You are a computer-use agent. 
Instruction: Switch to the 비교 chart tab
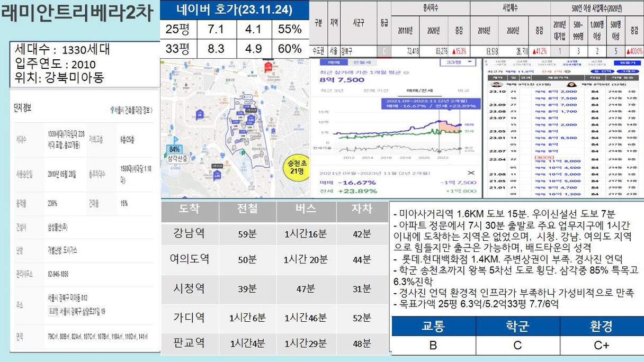point(463,91)
